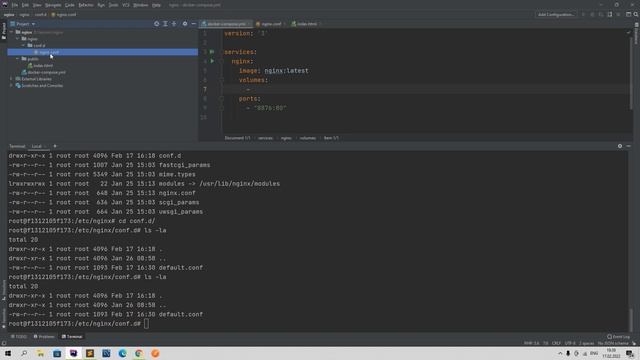Expand Scratches and Consoles node
640x360 pixels.
point(12,86)
